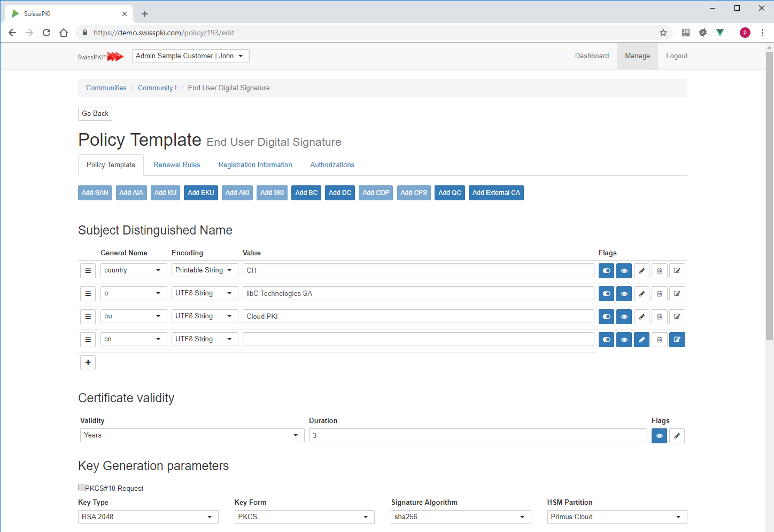
Task: Open the Printable String encoding dropdown
Action: [x=205, y=270]
